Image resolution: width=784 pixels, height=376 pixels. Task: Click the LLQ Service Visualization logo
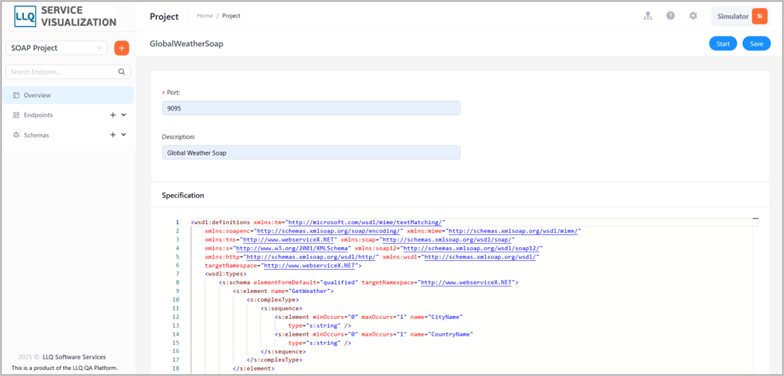66,16
